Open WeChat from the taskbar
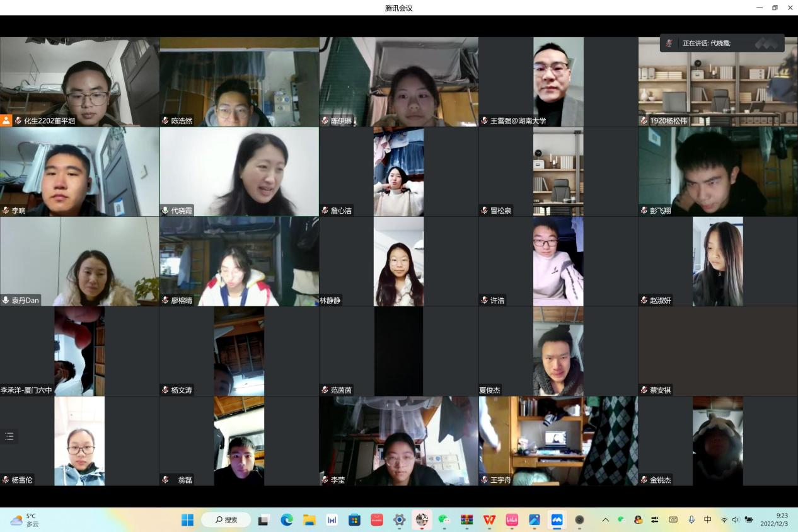 tap(444, 520)
